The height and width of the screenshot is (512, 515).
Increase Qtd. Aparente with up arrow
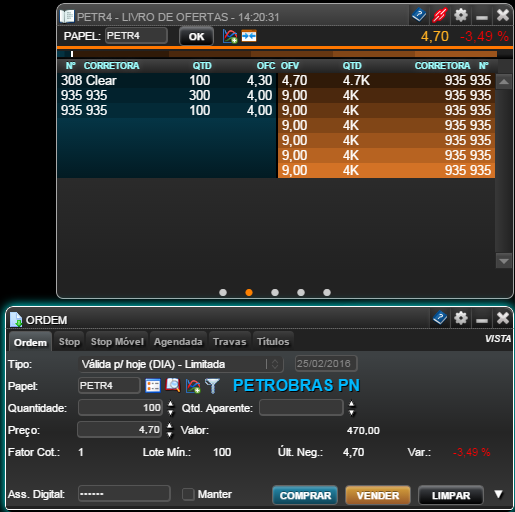click(x=351, y=404)
